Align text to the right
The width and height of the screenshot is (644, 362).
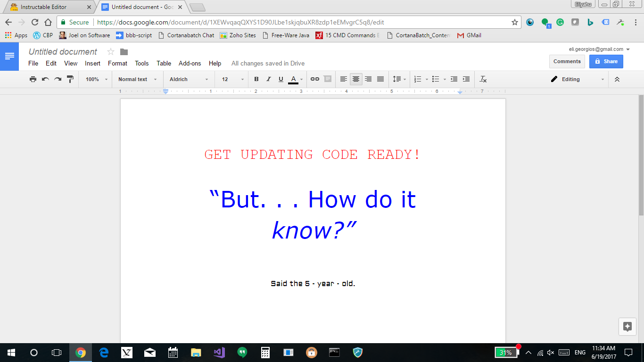coord(368,79)
